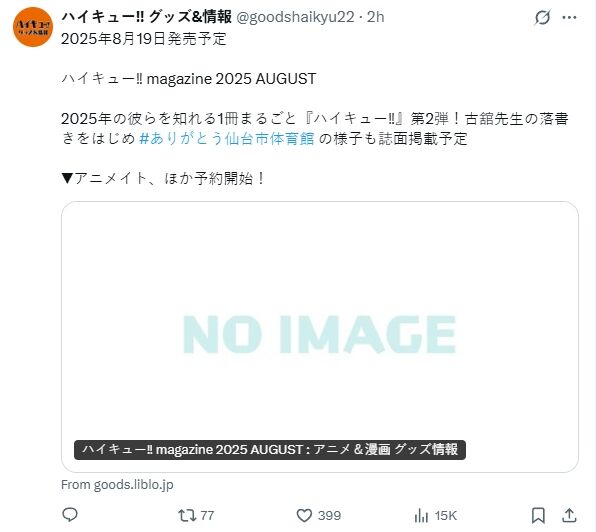The height and width of the screenshot is (532, 596).
Task: Open the ハイキュー!! グッズ&情報 display name
Action: (x=147, y=17)
